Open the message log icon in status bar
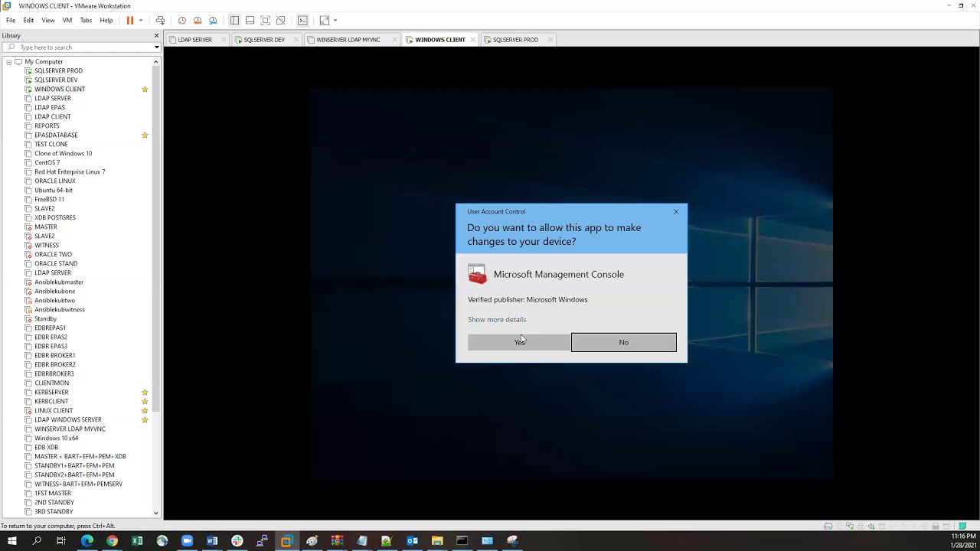 [962, 527]
